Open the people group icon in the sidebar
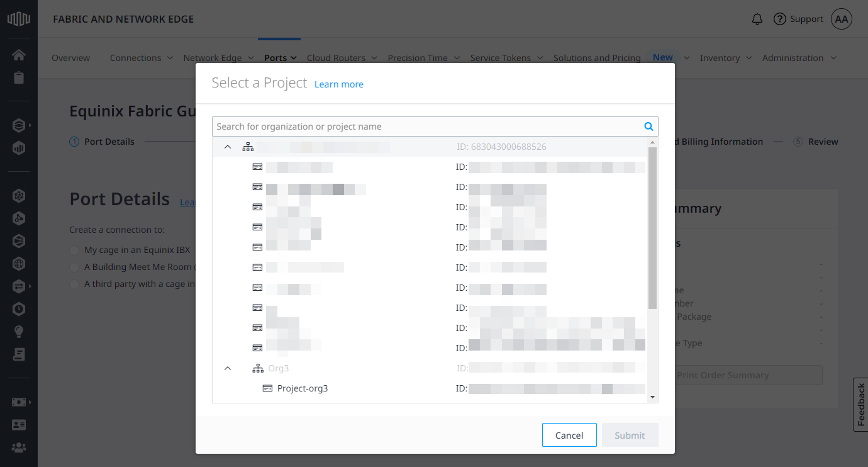Viewport: 868px width, 467px height. (x=19, y=447)
